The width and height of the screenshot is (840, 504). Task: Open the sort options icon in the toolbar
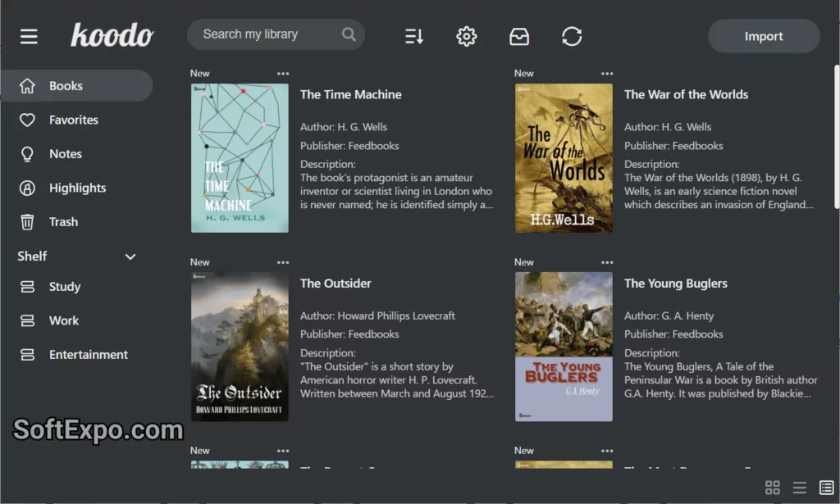click(413, 36)
